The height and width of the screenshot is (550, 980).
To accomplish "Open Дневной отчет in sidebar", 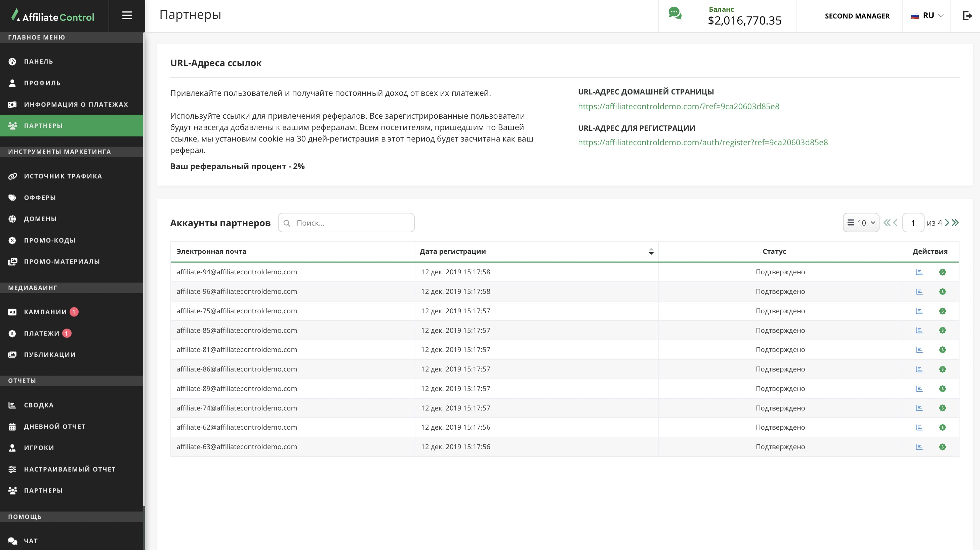I will (54, 426).
